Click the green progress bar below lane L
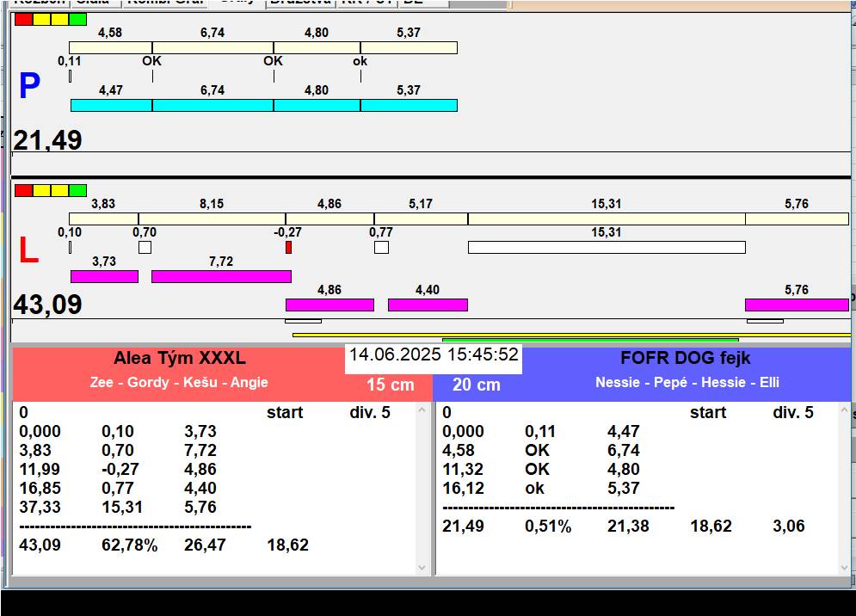Image resolution: width=856 pixels, height=616 pixels. click(589, 340)
